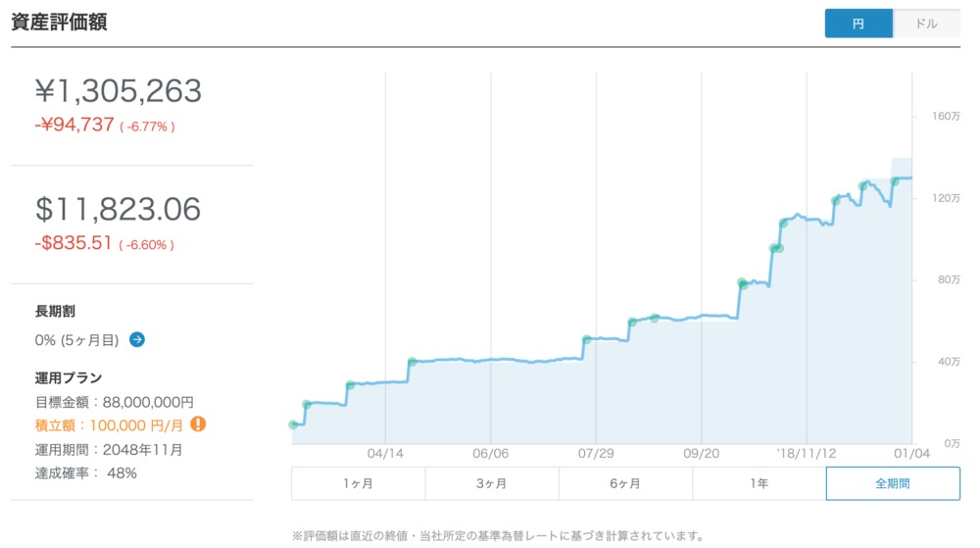Click the 長期割 label
The image size is (980, 548).
[x=55, y=311]
